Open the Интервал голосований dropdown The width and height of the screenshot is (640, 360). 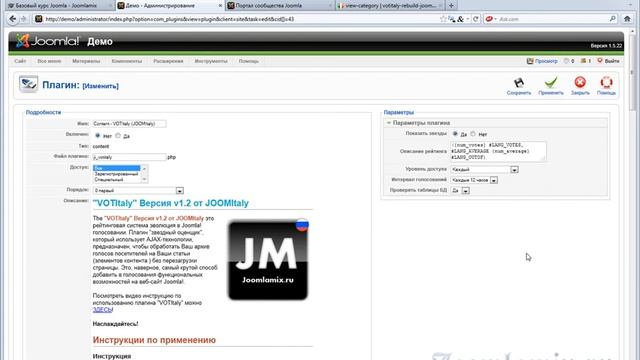click(474, 180)
